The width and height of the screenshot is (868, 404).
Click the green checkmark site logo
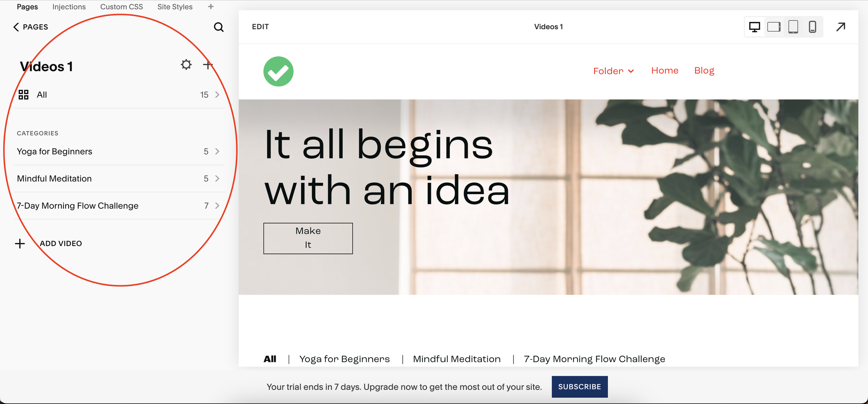[x=278, y=71]
